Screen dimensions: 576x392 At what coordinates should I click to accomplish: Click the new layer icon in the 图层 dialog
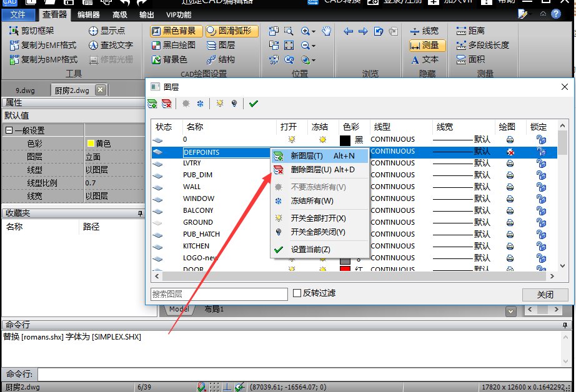pos(152,104)
